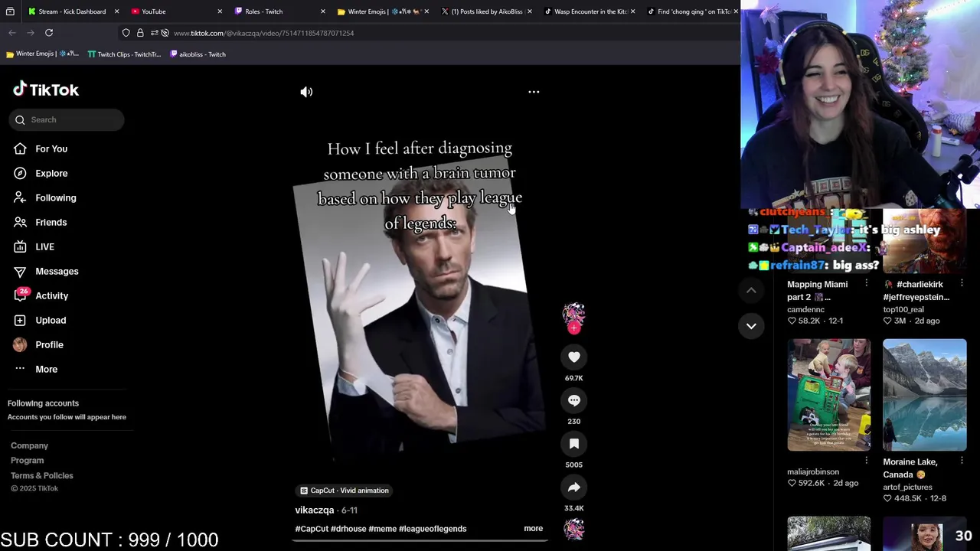
Task: Expand Terms & Policies footer section
Action: pos(42,475)
